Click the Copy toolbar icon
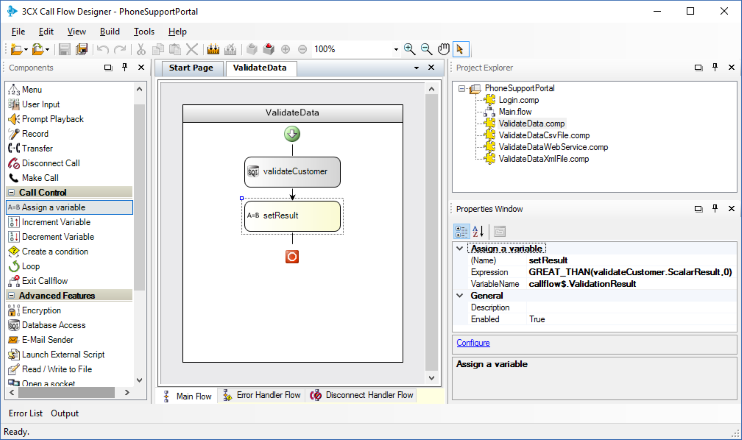Image resolution: width=742 pixels, height=440 pixels. (158, 49)
